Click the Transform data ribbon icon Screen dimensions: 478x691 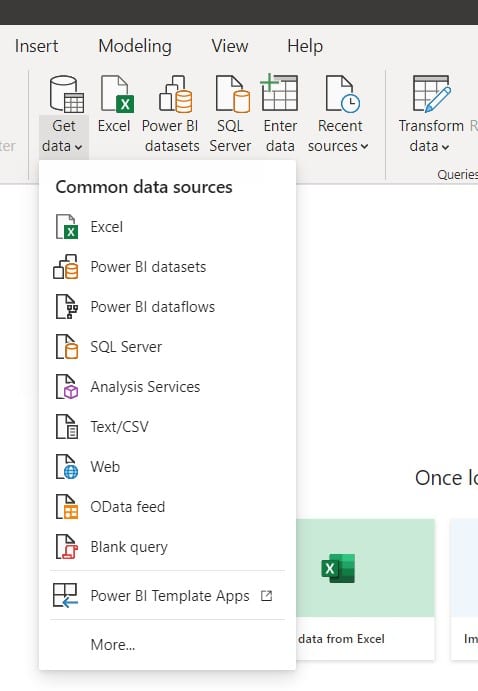coord(431,93)
